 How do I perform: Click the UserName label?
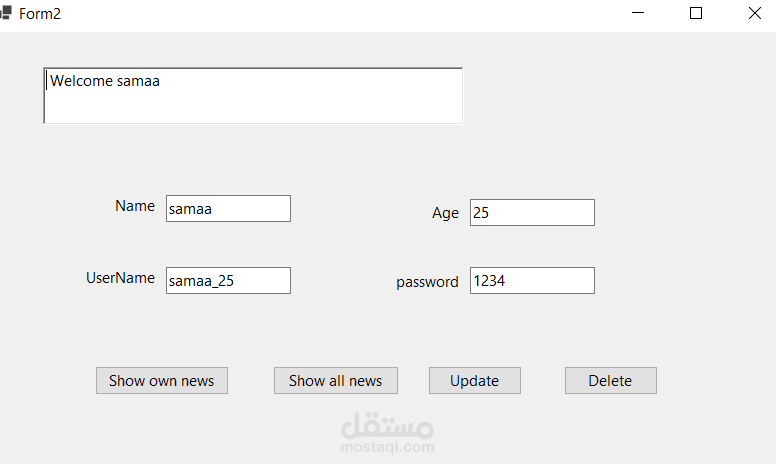(120, 278)
